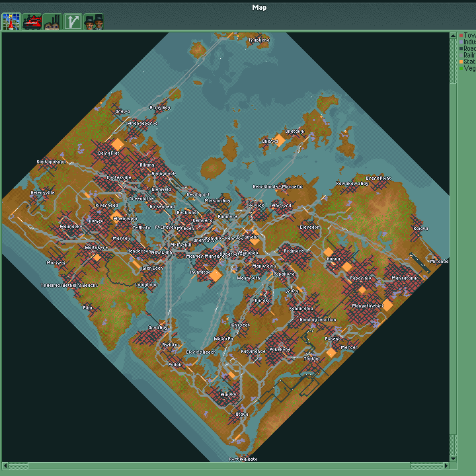Open the industries tab with factory icon

click(52, 22)
